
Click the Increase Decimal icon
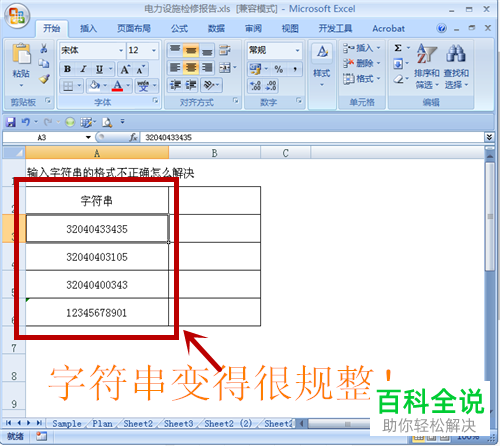(255, 86)
